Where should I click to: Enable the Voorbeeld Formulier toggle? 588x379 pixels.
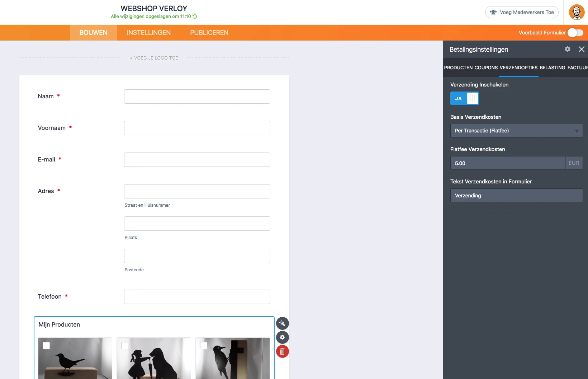tap(575, 32)
